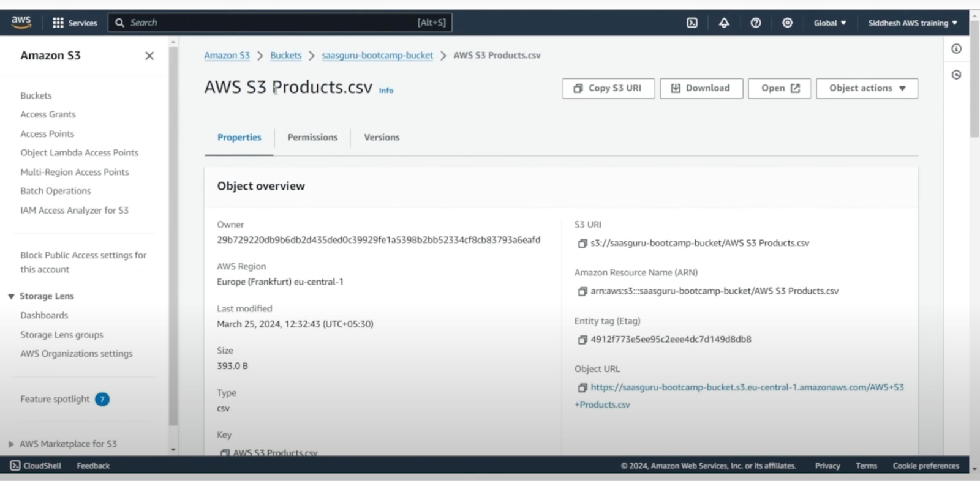Select the Owner ID text

pos(379,240)
